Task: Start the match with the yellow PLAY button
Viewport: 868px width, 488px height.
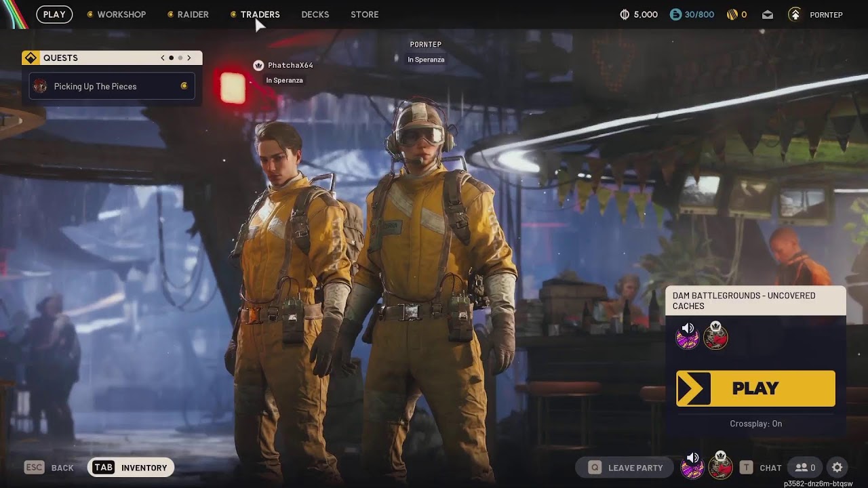Action: pos(755,388)
